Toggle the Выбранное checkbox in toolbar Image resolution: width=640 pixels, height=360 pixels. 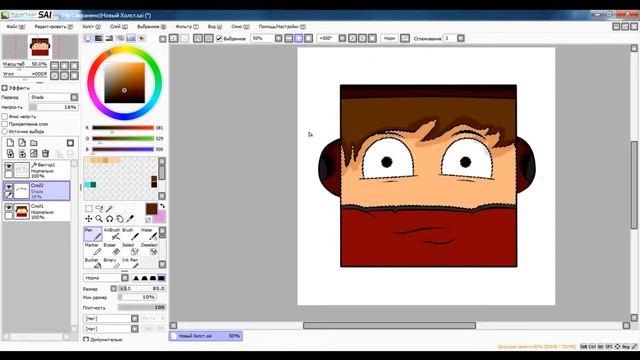219,38
